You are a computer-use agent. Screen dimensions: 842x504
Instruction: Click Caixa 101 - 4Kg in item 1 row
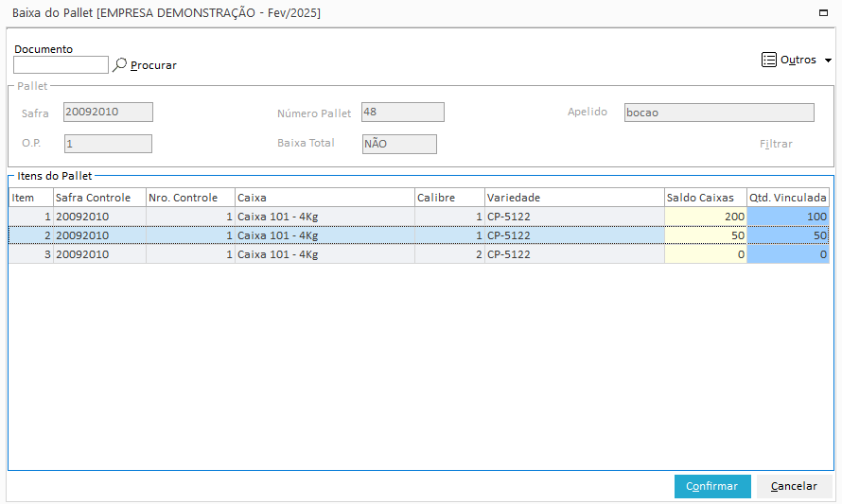pos(325,217)
